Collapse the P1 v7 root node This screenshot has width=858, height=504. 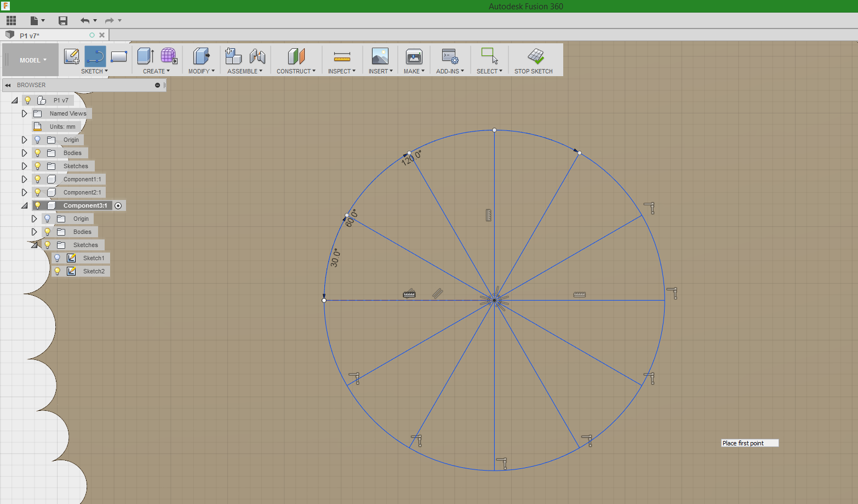pyautogui.click(x=15, y=100)
